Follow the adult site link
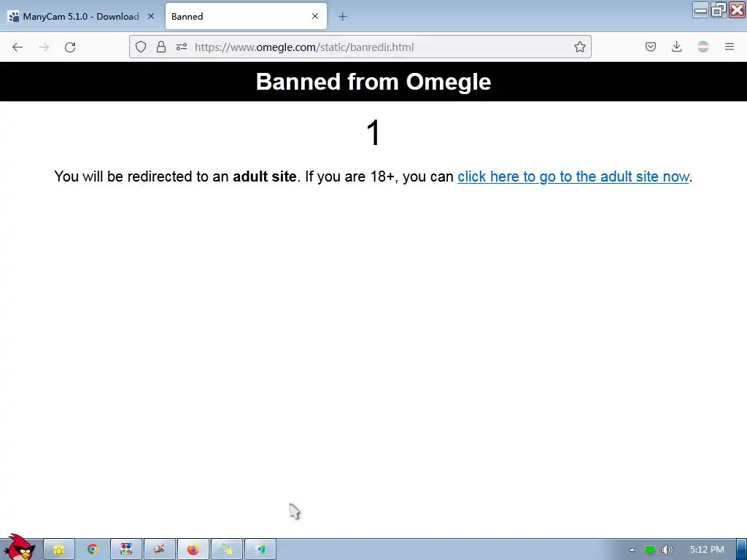Image resolution: width=747 pixels, height=560 pixels. pos(573,176)
